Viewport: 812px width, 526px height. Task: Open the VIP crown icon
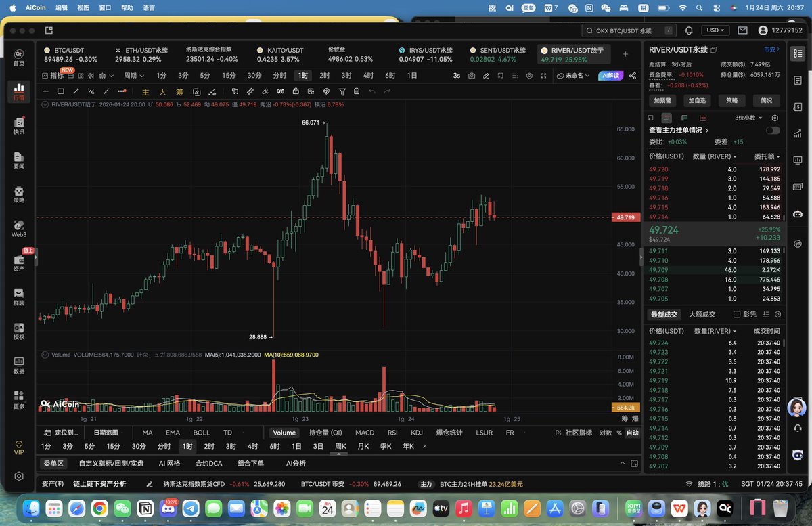click(19, 447)
